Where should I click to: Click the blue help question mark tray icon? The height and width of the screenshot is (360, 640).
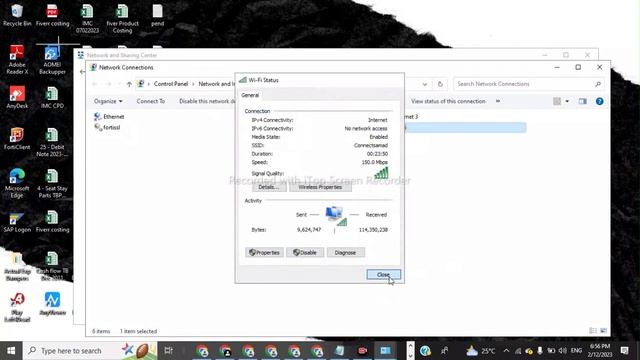click(x=425, y=351)
